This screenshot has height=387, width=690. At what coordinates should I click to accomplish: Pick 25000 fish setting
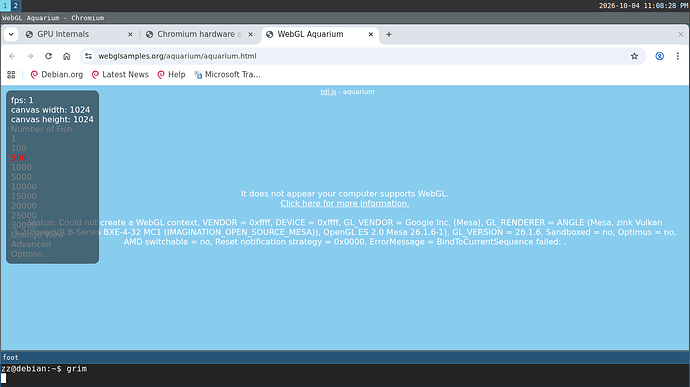click(x=24, y=215)
